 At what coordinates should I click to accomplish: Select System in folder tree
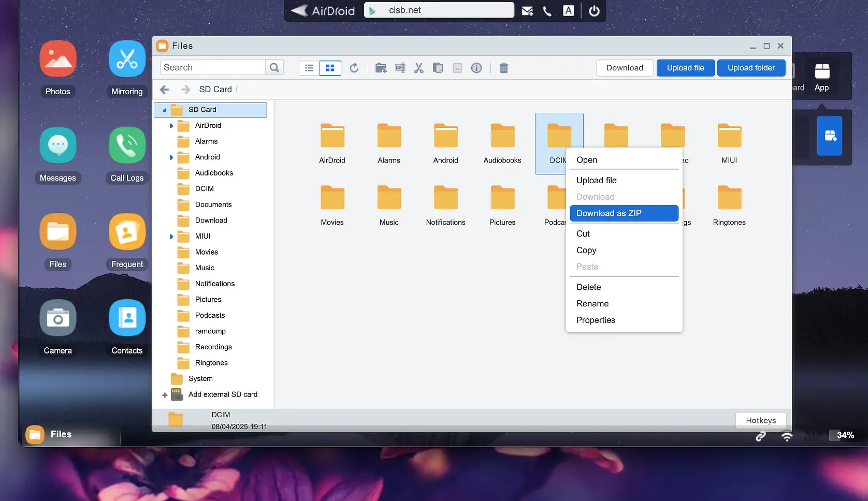(200, 379)
